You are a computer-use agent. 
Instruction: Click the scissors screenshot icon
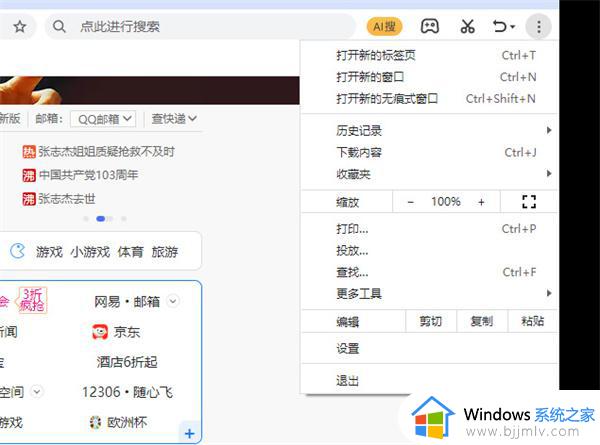(467, 27)
